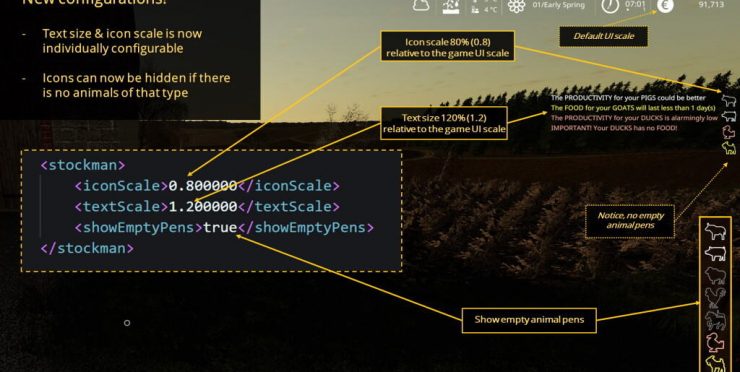This screenshot has height=372, width=740.
Task: Click the cloud weather icon in the HUD
Action: pyautogui.click(x=420, y=5)
